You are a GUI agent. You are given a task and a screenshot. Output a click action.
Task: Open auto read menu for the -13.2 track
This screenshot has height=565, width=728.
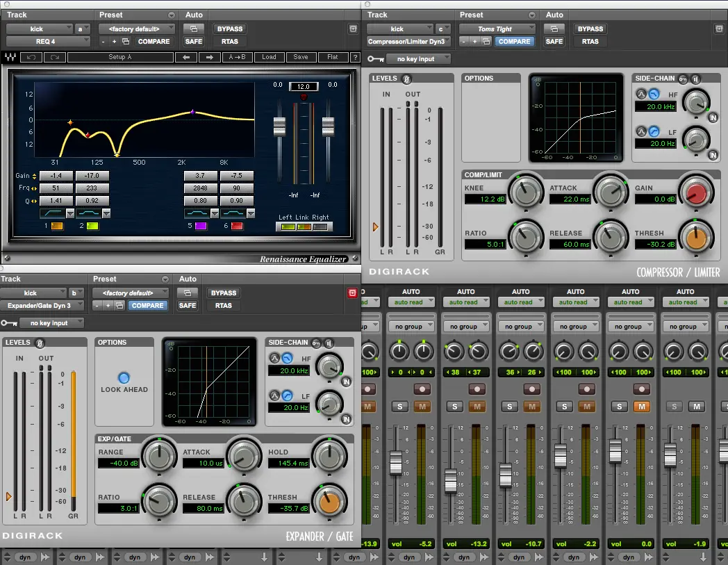click(x=466, y=302)
